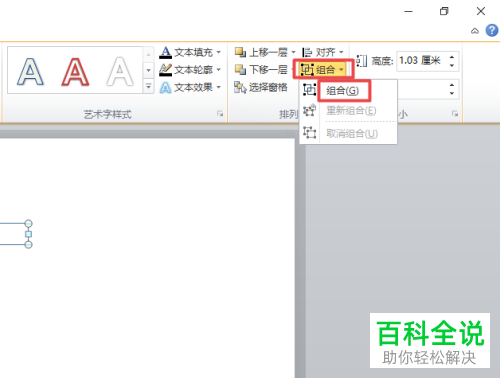
Task: Click the 文本效果 text effects icon
Action: pyautogui.click(x=165, y=87)
